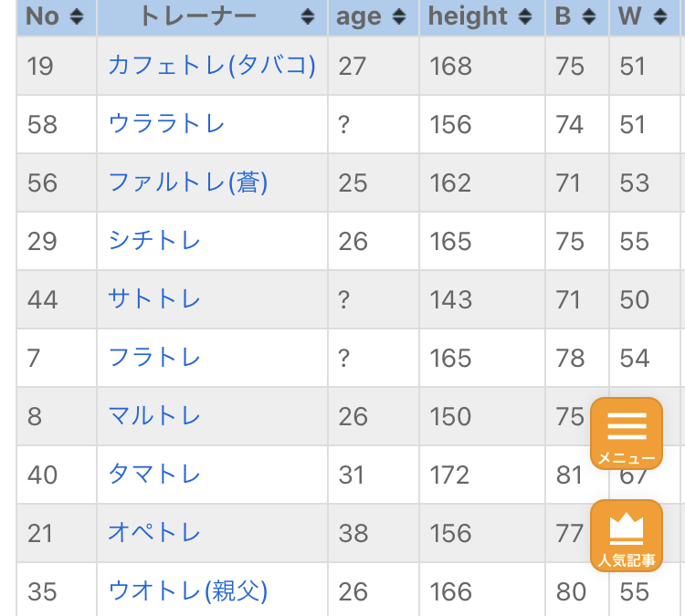Click height cell 172 in タマトレ row
Viewport: 685px width, 616px height.
450,475
